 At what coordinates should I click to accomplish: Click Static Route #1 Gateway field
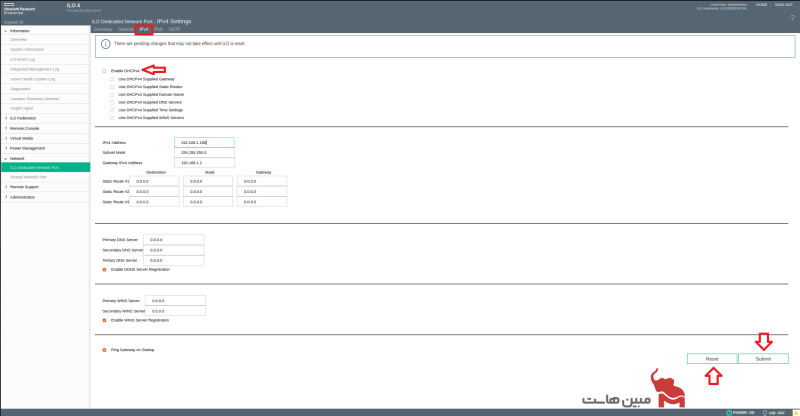pyautogui.click(x=262, y=181)
